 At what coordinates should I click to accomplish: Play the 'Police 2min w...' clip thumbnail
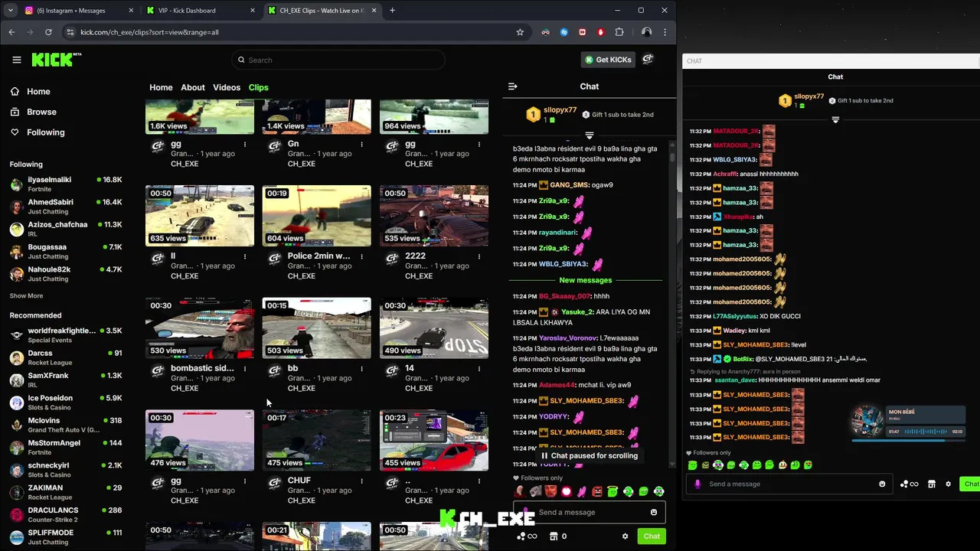[316, 216]
